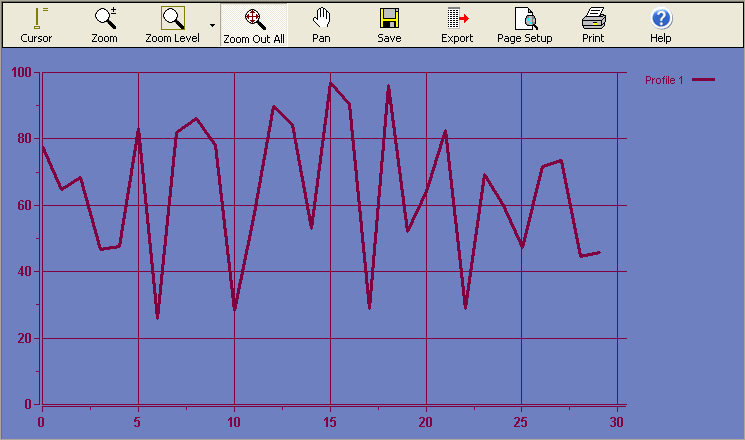Viewport: 745px width, 440px height.
Task: Open the Help button
Action: (x=660, y=24)
